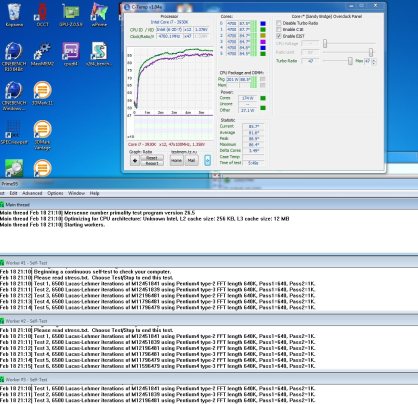The width and height of the screenshot is (418, 404).
Task: Open the CINEBENCH Windows shortcut icon
Action: pos(14,96)
